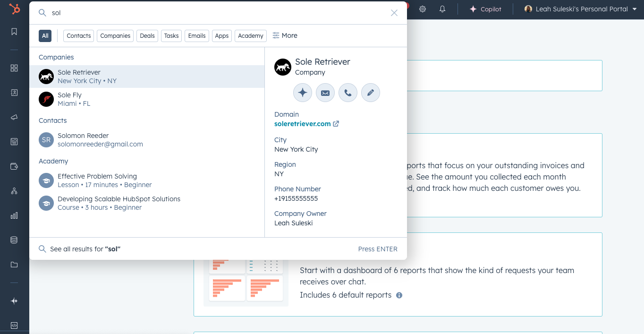
Task: Open Breeze AI sparkle icon in sidebar
Action: [14, 301]
